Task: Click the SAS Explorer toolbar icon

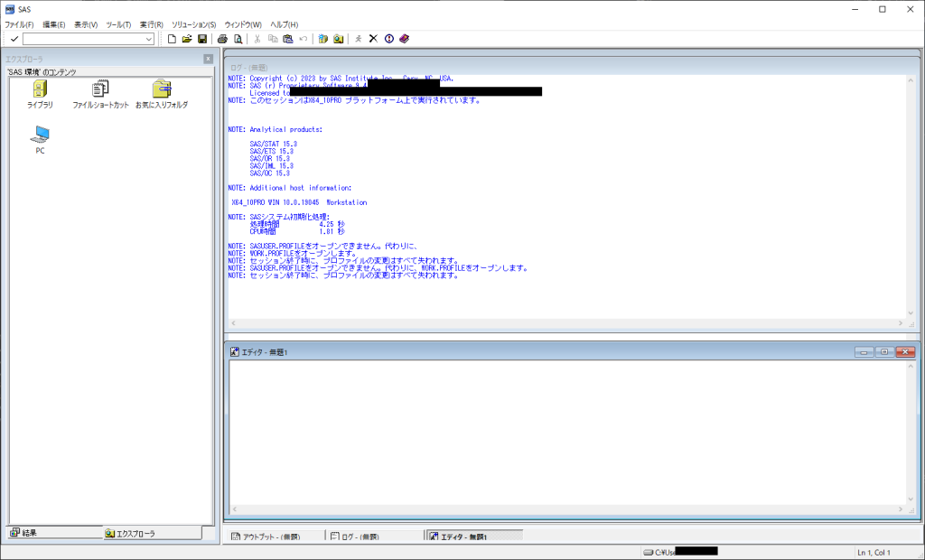Action: click(338, 39)
